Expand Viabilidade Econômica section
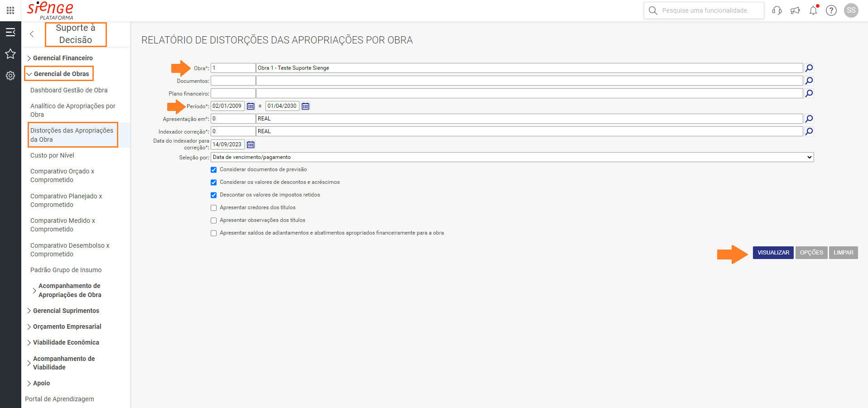The width and height of the screenshot is (868, 408). (63, 342)
